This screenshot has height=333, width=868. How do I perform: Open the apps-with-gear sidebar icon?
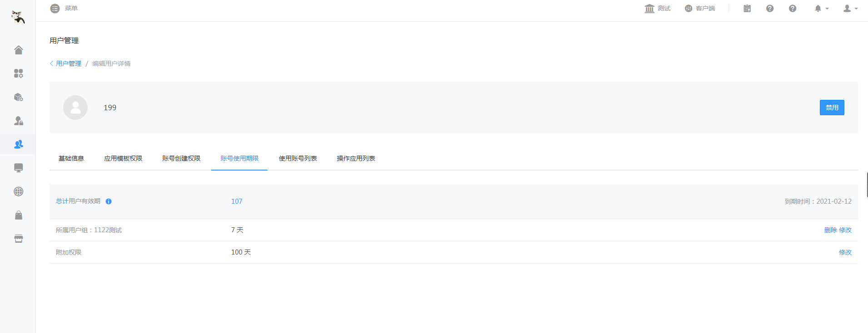click(18, 73)
